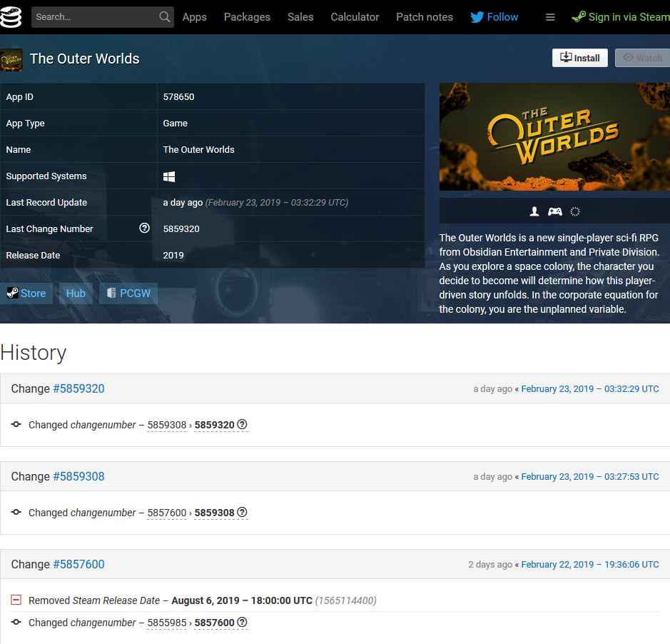The height and width of the screenshot is (644, 670).
Task: Open the PCGW link
Action: point(128,293)
